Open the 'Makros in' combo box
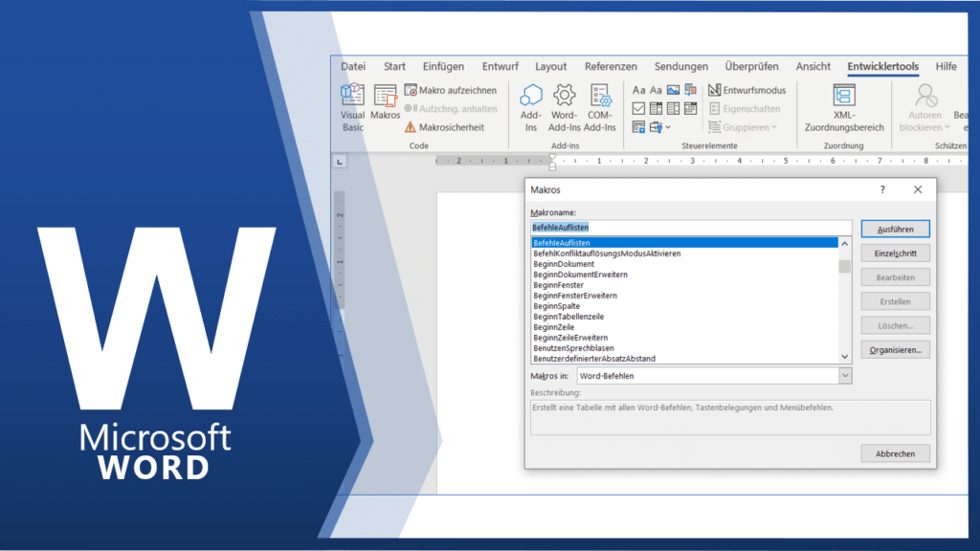Viewport: 980px width, 551px height. click(x=714, y=376)
